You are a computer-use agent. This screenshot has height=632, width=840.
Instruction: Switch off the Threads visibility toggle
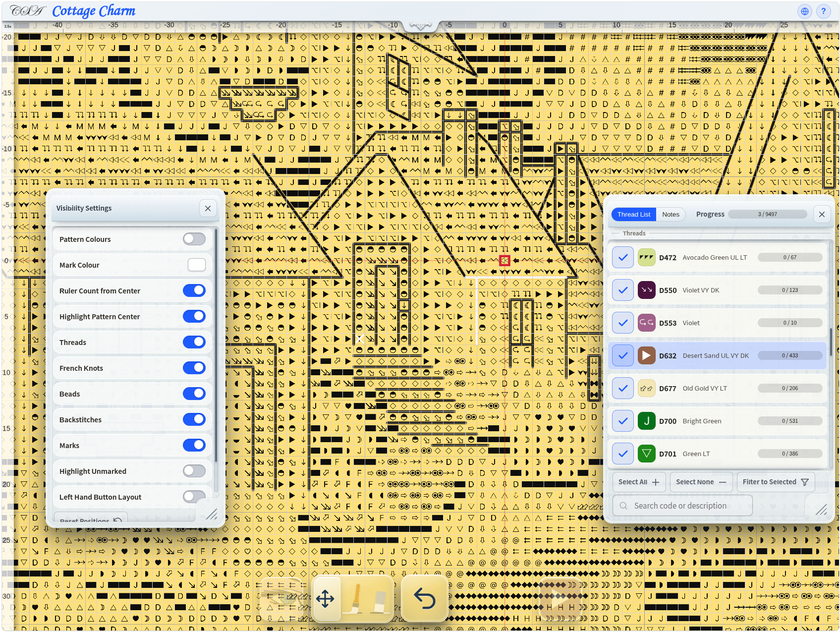pyautogui.click(x=194, y=343)
